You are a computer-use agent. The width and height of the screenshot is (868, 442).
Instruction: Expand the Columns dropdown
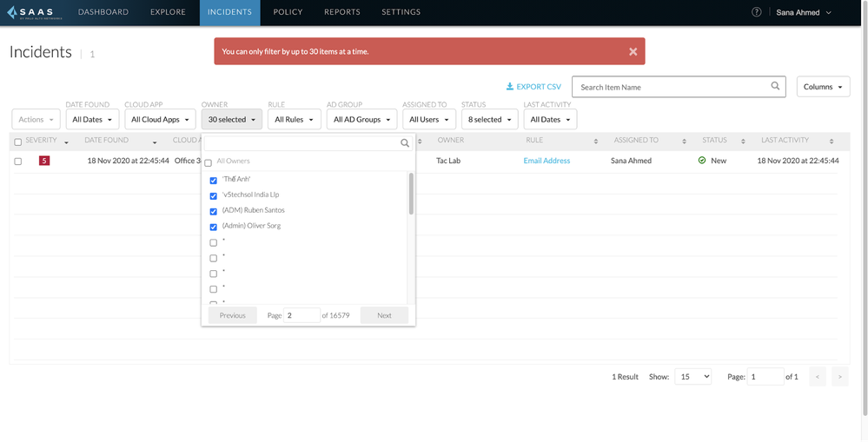(823, 87)
